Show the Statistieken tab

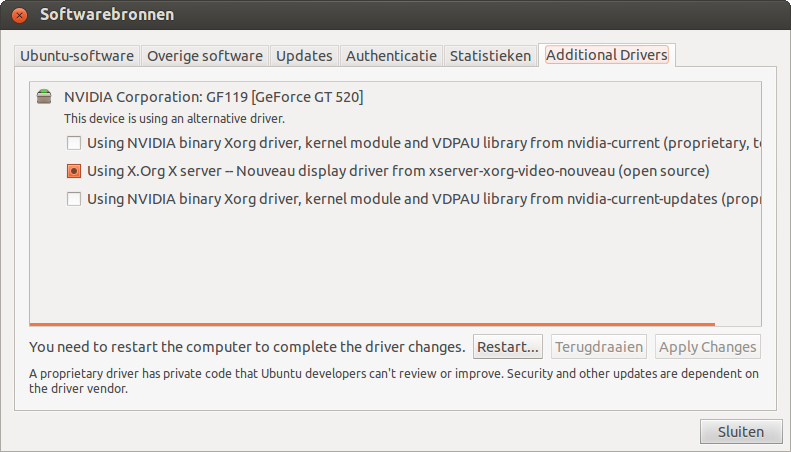(490, 56)
